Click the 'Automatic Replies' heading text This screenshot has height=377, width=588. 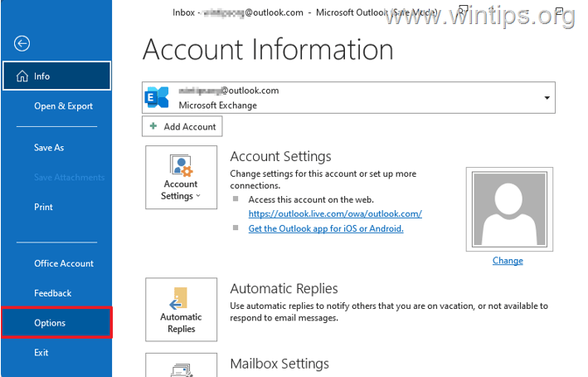284,289
